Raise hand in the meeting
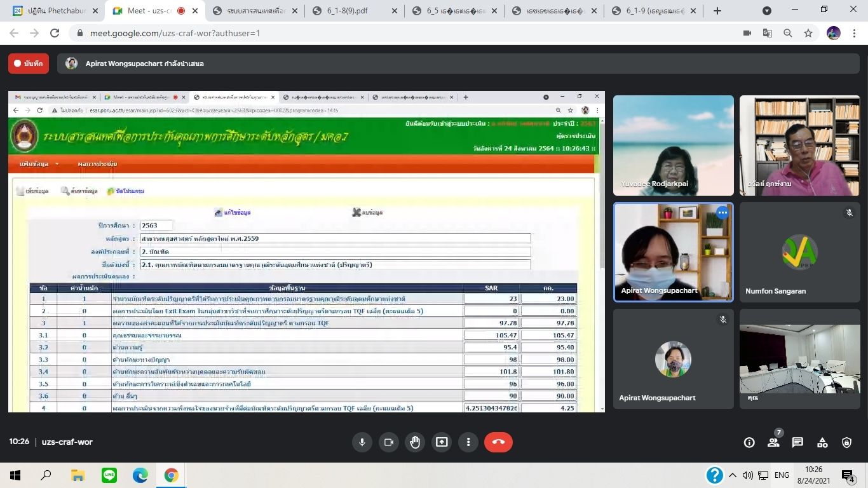 pyautogui.click(x=415, y=442)
